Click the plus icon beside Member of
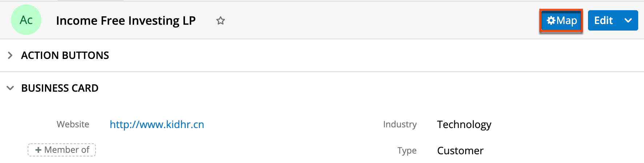Image resolution: width=644 pixels, height=163 pixels. (38, 150)
